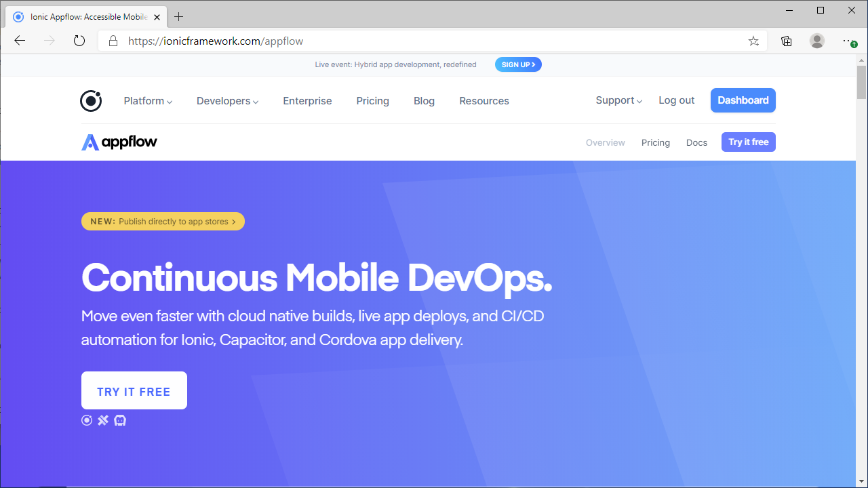The image size is (868, 488).
Task: Go back using the browser back arrow
Action: pyautogui.click(x=20, y=41)
